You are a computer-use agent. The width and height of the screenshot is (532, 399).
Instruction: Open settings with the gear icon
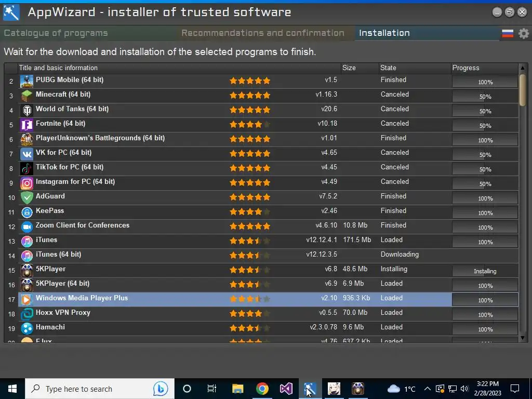[x=524, y=33]
